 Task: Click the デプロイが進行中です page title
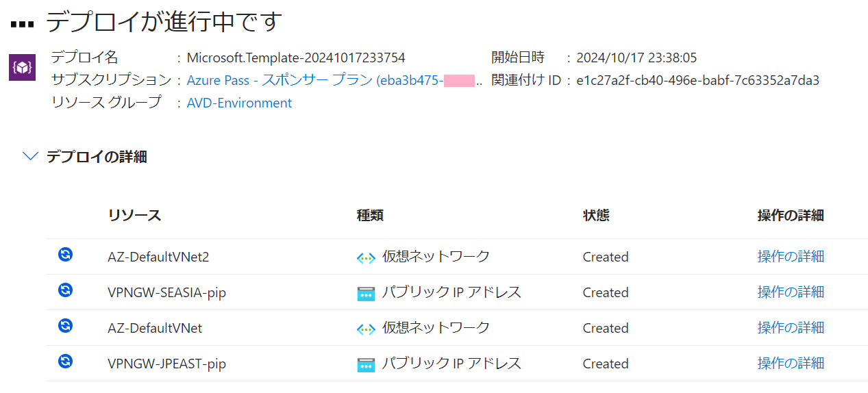click(164, 22)
